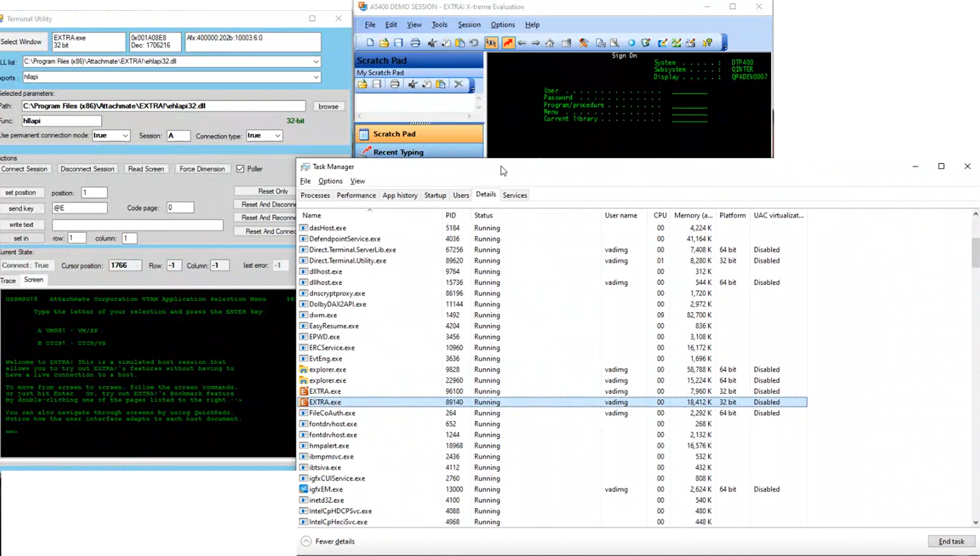Click the Cut icon in EXTRA! main toolbar
980x556 pixels.
[432, 42]
